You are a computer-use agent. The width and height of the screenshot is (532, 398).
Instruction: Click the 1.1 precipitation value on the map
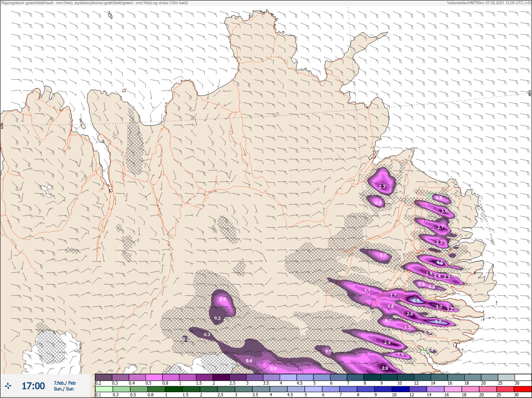(367, 290)
